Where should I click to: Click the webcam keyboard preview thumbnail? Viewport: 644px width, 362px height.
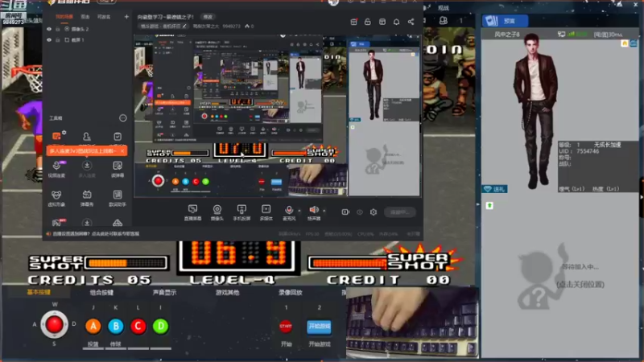412,323
